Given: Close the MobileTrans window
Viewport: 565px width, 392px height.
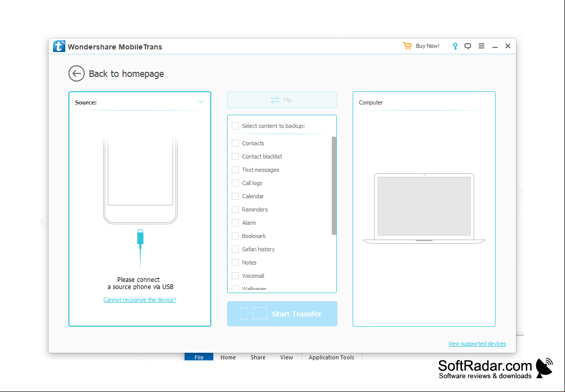Looking at the screenshot, I should coord(508,46).
